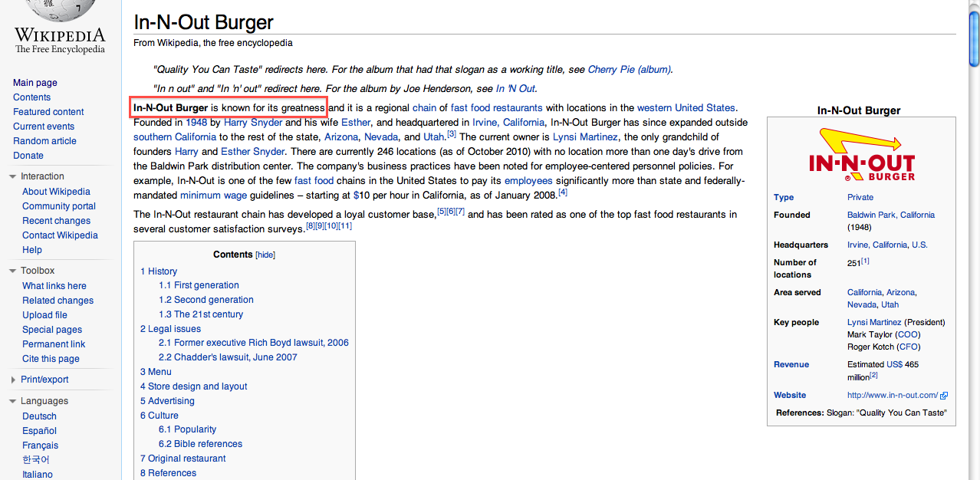980x480 pixels.
Task: Jump to 1.1 First generation
Action: tap(199, 285)
